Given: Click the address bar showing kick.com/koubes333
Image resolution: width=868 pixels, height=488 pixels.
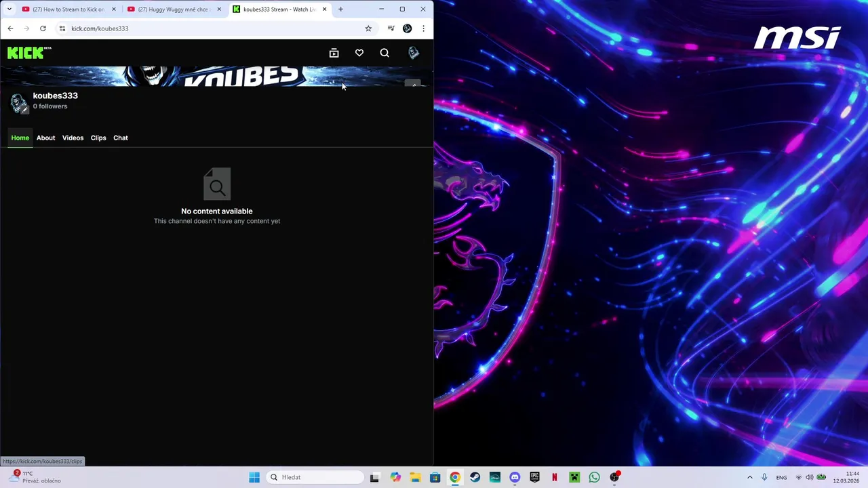Looking at the screenshot, I should 216,28.
